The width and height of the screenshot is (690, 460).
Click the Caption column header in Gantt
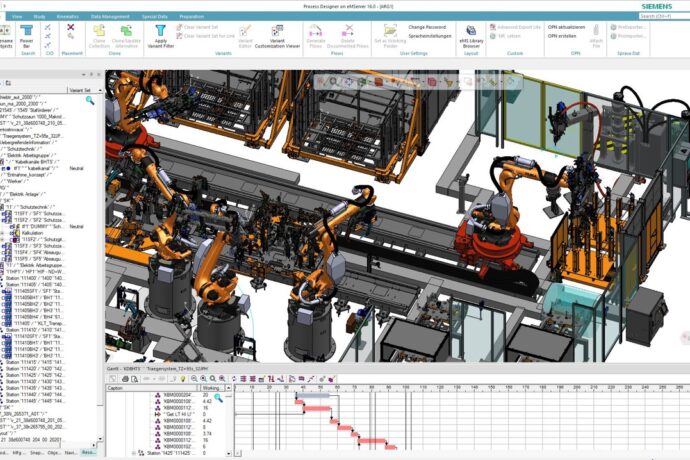[118, 387]
